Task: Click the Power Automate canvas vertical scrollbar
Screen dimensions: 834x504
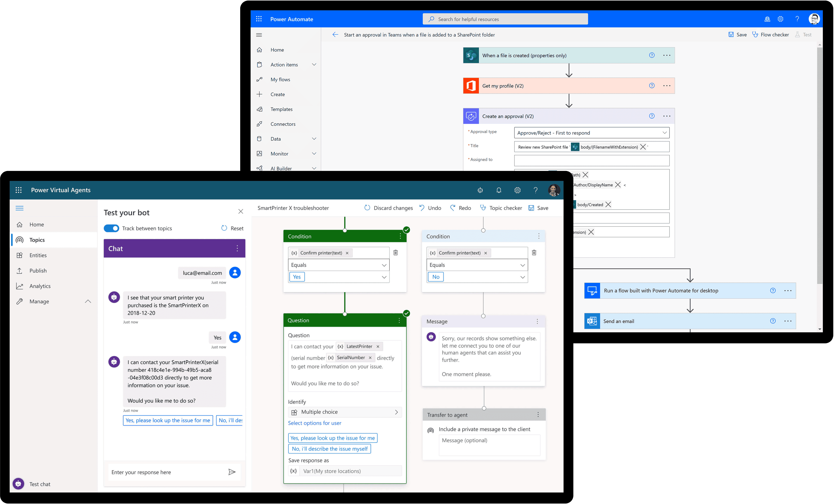Action: tap(820, 166)
